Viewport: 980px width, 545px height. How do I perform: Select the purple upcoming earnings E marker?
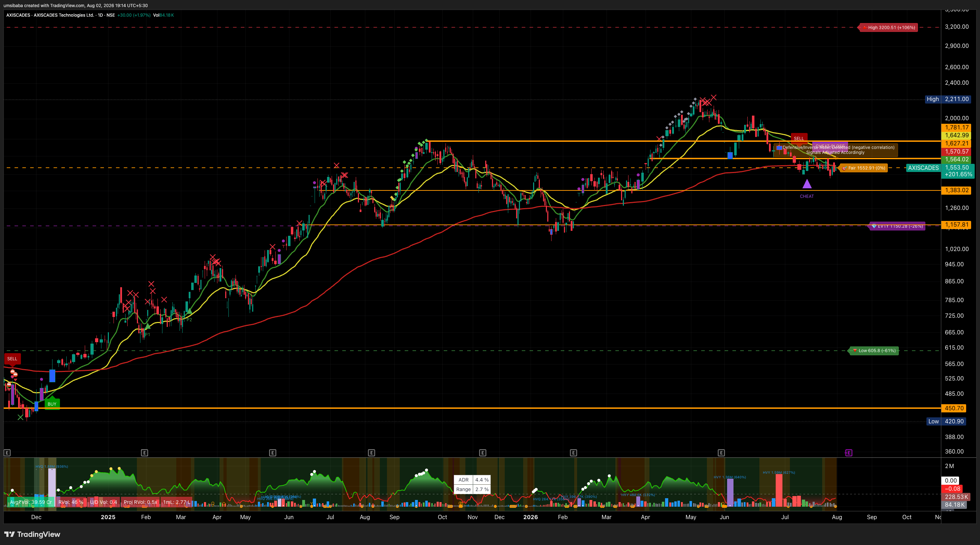(x=848, y=452)
